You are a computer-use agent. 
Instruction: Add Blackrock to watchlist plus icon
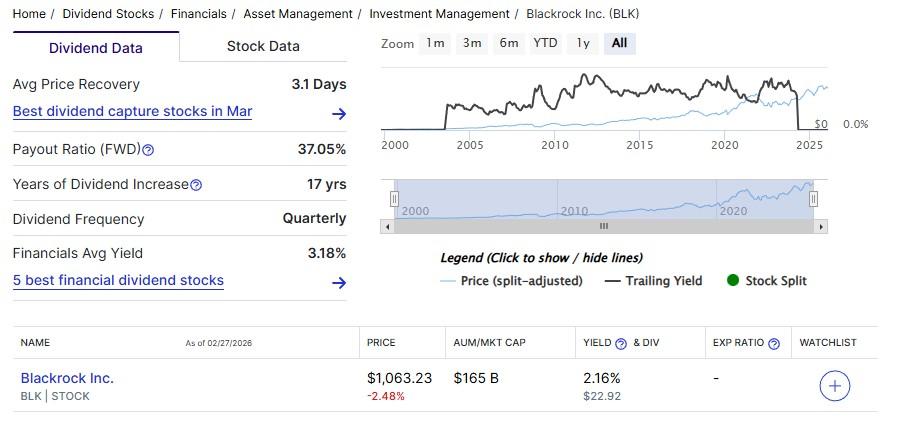pos(834,385)
